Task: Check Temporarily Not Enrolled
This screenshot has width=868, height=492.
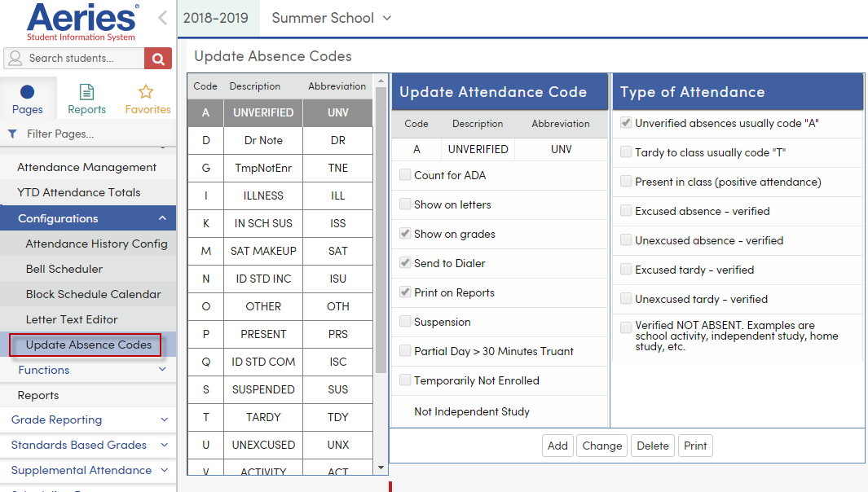Action: [405, 380]
